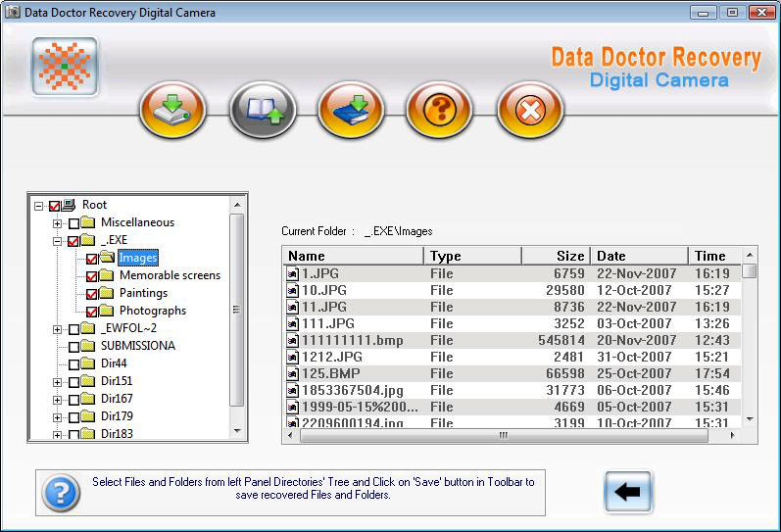
Task: Click the app icon in title bar
Action: pos(13,12)
